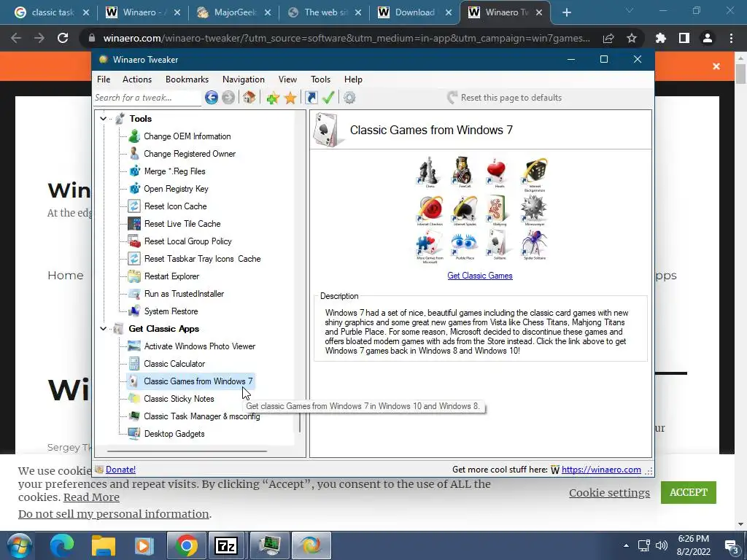Click the Reset Local Group Policy icon

point(134,241)
